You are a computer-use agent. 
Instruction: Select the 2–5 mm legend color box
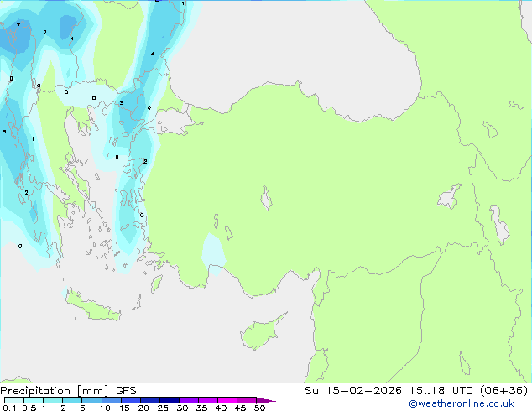72,400
